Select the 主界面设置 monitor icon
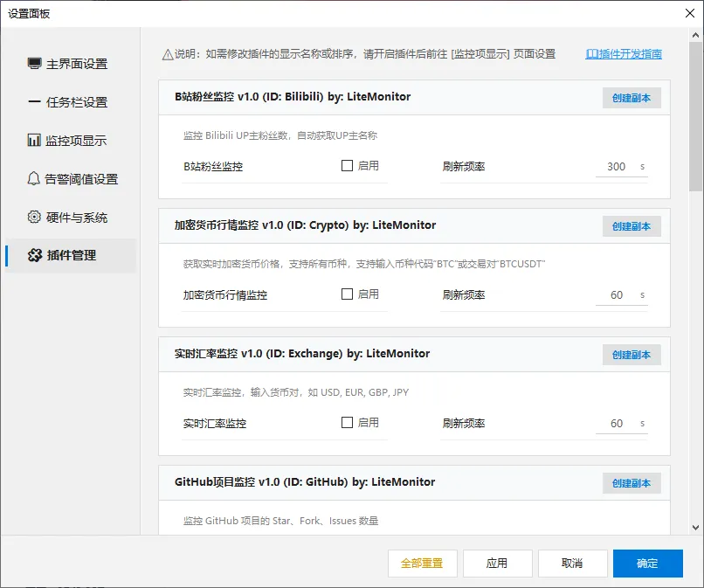 pos(33,64)
